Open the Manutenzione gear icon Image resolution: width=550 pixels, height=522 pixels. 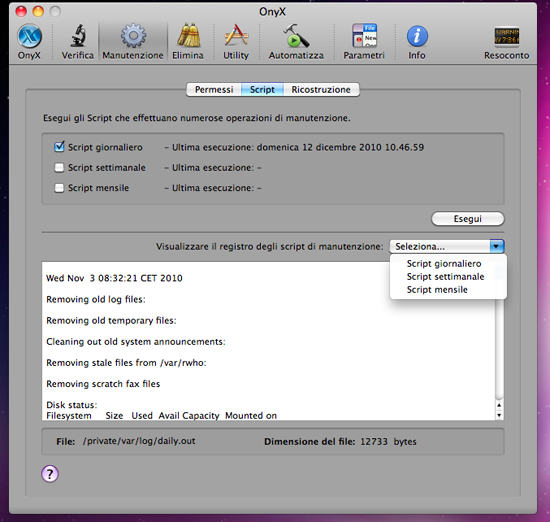tap(133, 36)
